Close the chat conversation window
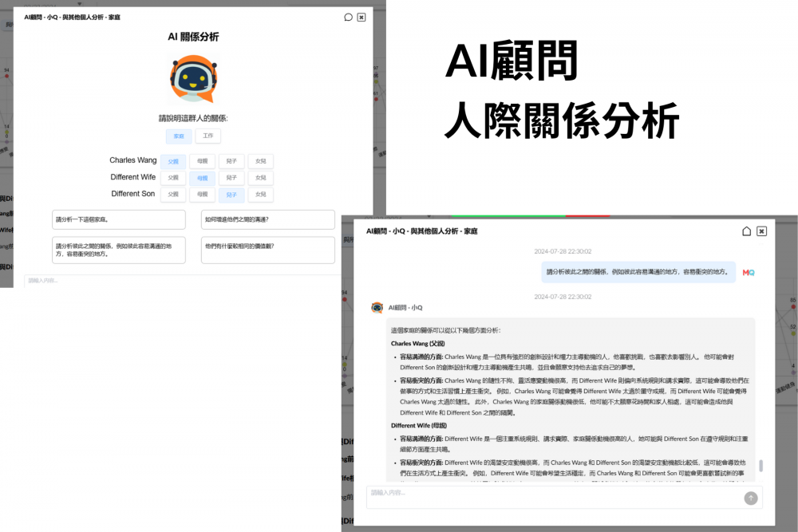Viewport: 798px width, 532px height. click(761, 231)
